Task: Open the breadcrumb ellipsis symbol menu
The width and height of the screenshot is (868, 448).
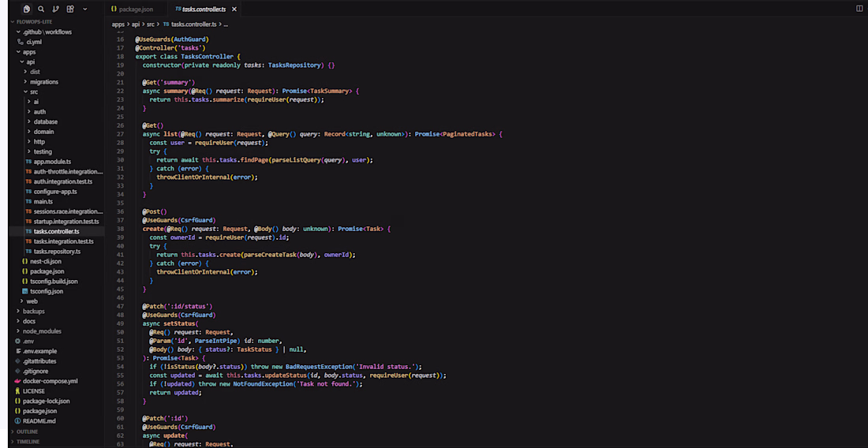Action: click(226, 24)
